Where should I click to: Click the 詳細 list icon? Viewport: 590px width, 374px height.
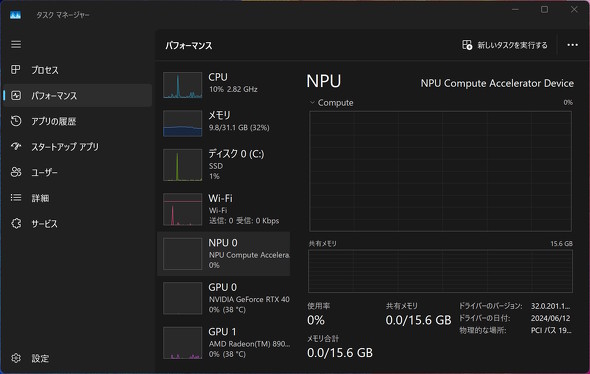16,198
